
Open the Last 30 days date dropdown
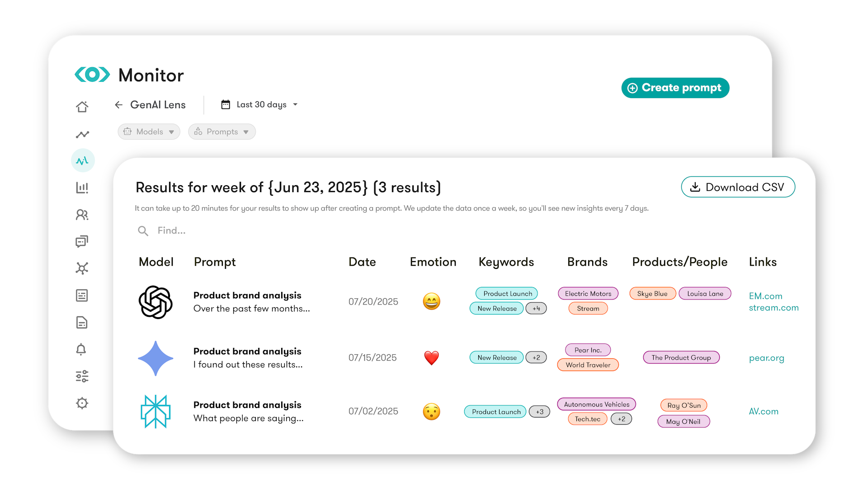point(260,105)
